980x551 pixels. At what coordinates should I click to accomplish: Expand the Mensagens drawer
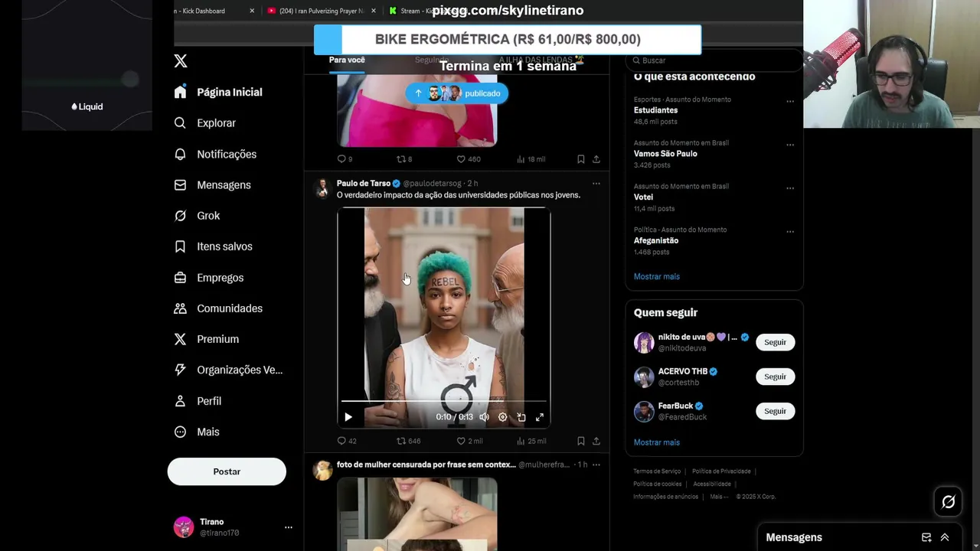tap(945, 537)
